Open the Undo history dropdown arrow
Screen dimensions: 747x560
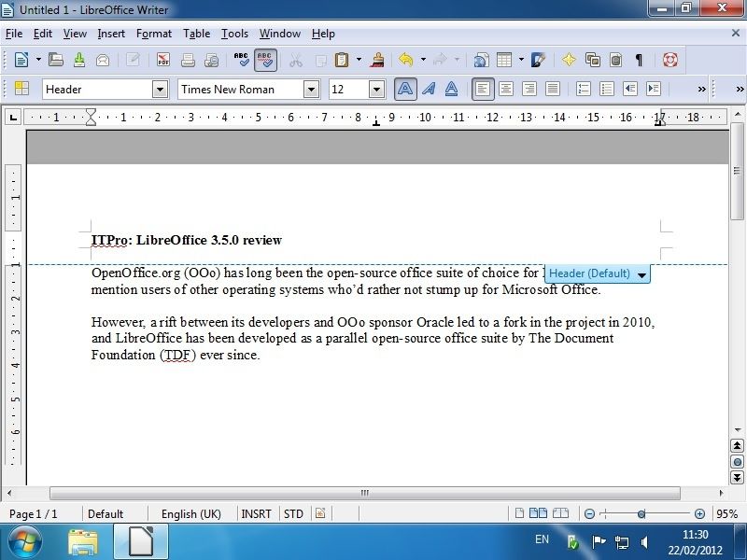click(x=423, y=60)
